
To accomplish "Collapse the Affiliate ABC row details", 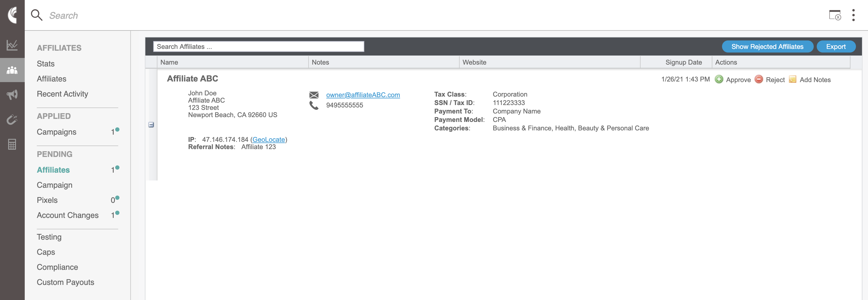I will coord(151,125).
